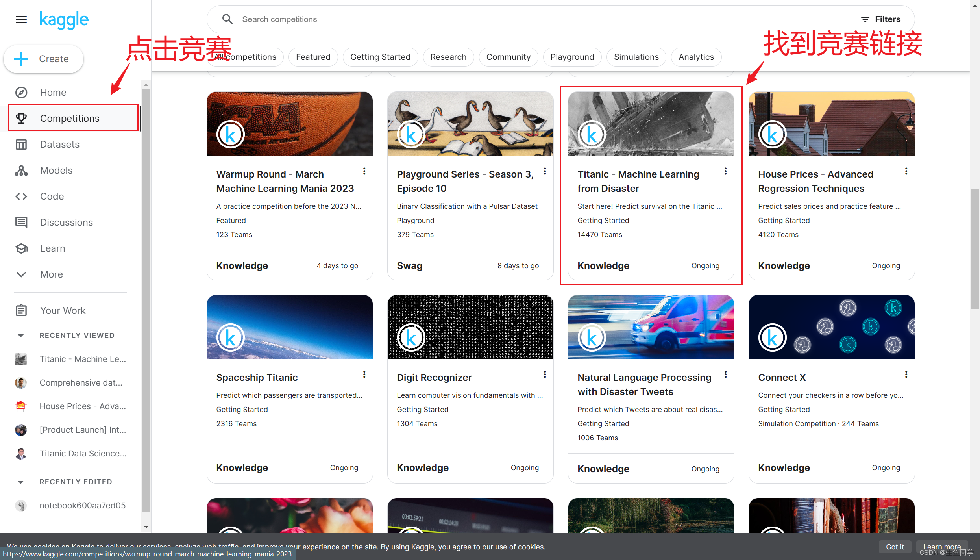Click the Competitions trophy icon
The width and height of the screenshot is (980, 560).
click(x=21, y=118)
